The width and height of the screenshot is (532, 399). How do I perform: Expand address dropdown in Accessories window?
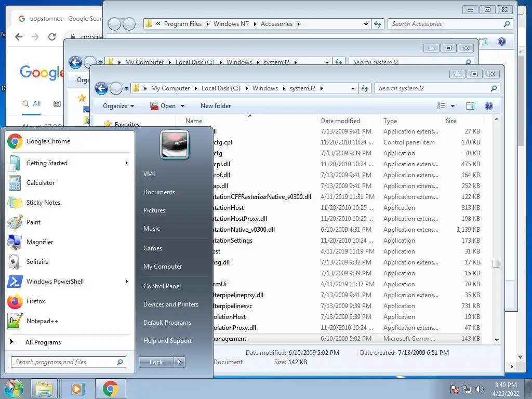click(366, 24)
